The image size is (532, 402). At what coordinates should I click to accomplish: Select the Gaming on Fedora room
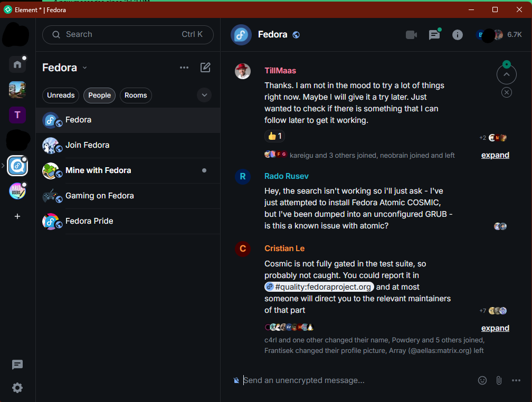[99, 196]
